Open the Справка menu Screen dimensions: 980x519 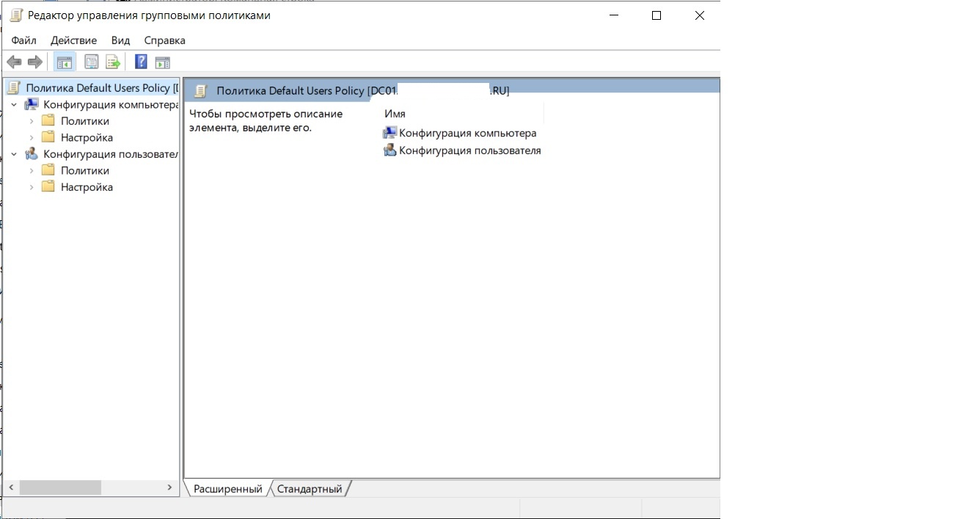(x=164, y=40)
